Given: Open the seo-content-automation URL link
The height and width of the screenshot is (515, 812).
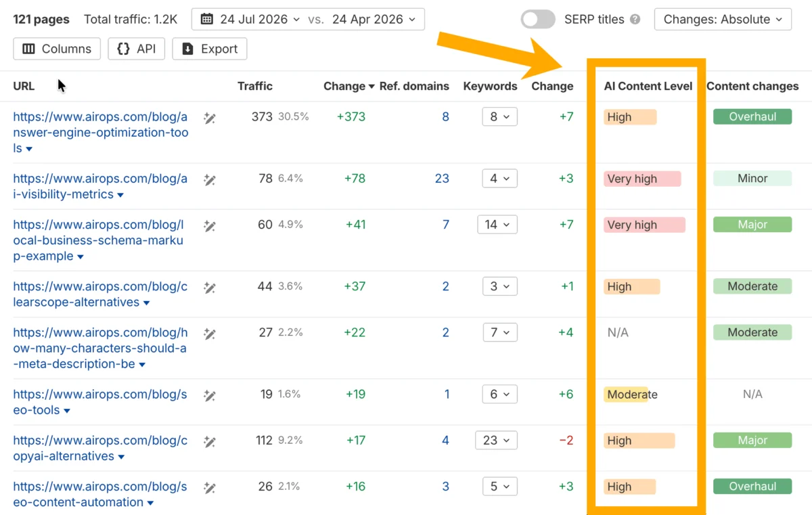Looking at the screenshot, I should point(101,494).
